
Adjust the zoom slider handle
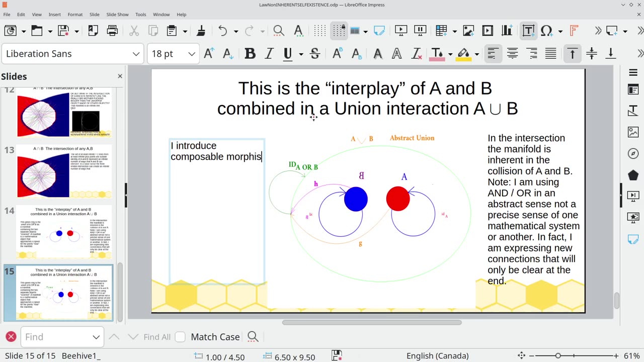pyautogui.click(x=557, y=356)
